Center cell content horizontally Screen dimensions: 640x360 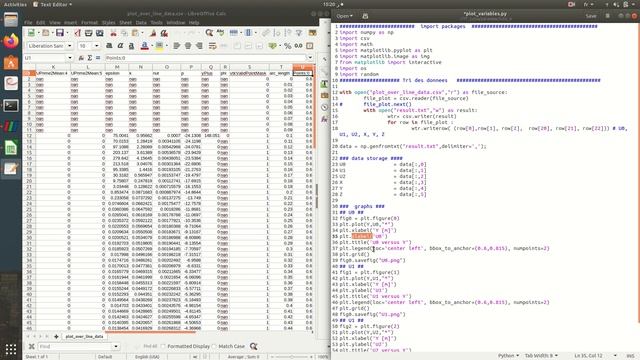[x=188, y=46]
